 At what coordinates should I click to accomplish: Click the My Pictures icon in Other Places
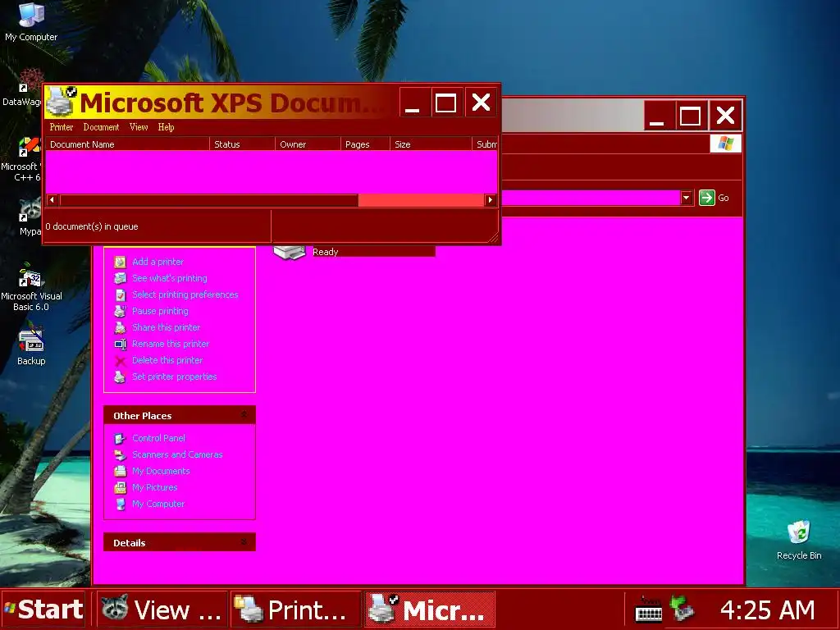120,487
